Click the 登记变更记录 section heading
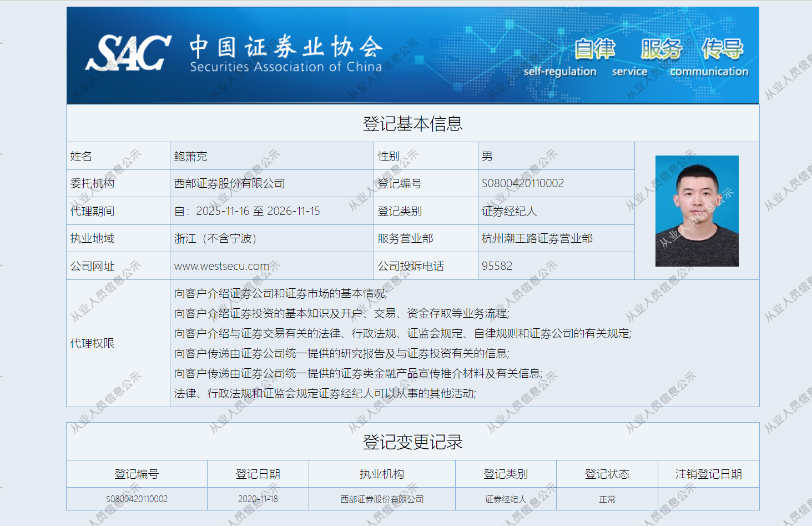This screenshot has width=812, height=526. [x=412, y=442]
